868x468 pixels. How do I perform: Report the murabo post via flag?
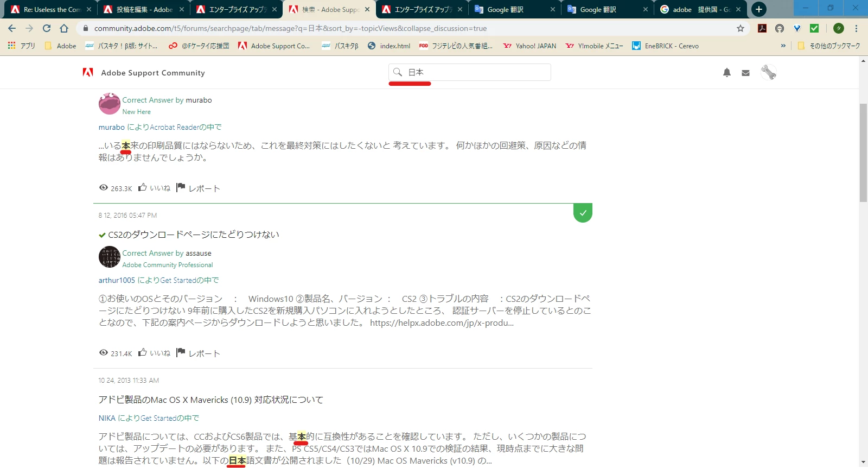click(198, 188)
